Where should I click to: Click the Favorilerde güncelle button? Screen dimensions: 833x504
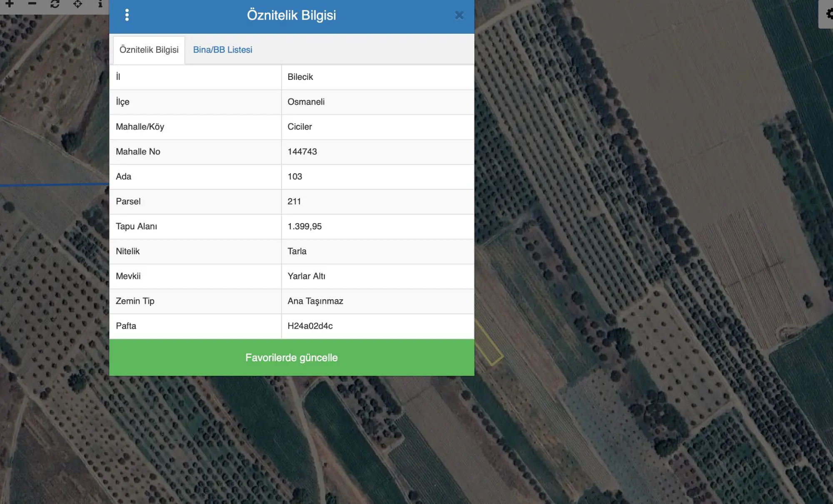[x=292, y=358]
